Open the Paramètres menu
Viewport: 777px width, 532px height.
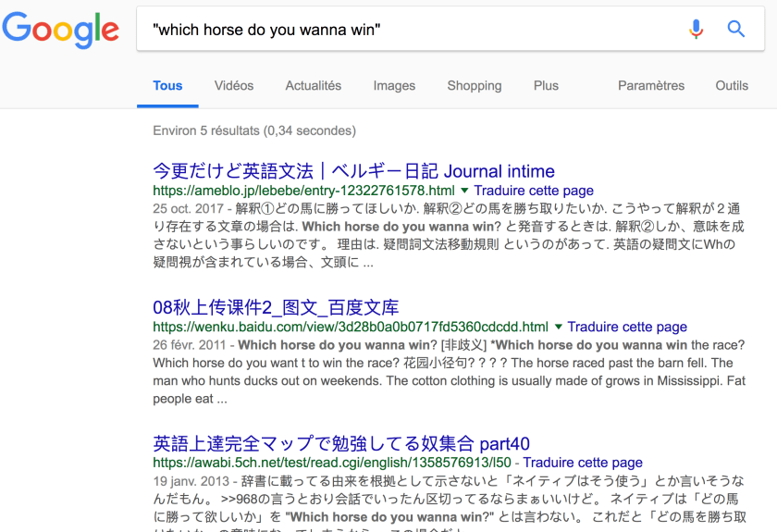(x=651, y=86)
